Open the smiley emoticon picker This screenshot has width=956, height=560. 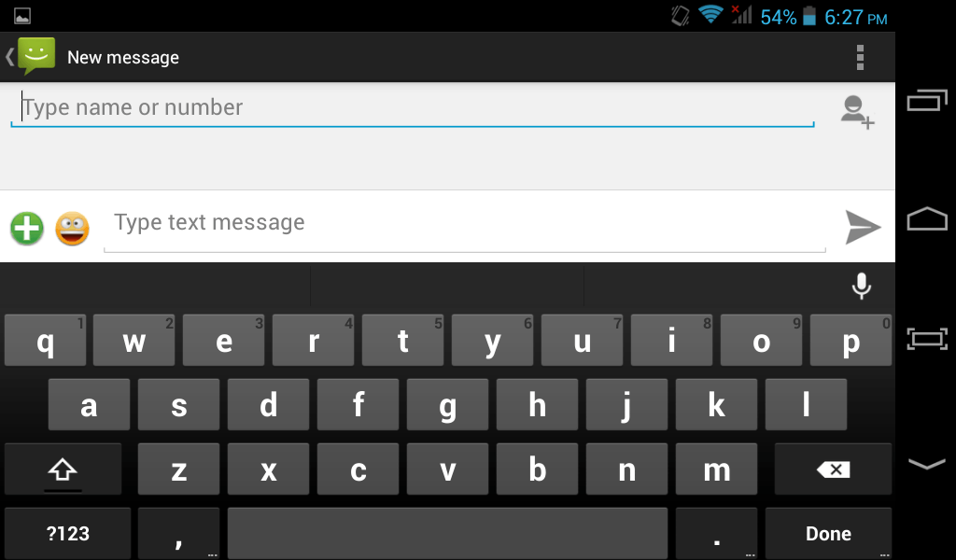click(x=73, y=229)
